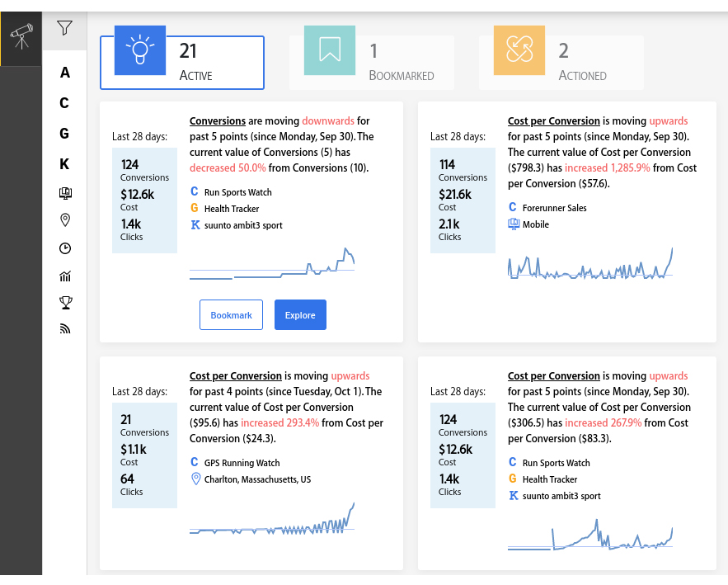The width and height of the screenshot is (728, 585).
Task: Open the underlined Conversions link in the first card
Action: coord(218,120)
